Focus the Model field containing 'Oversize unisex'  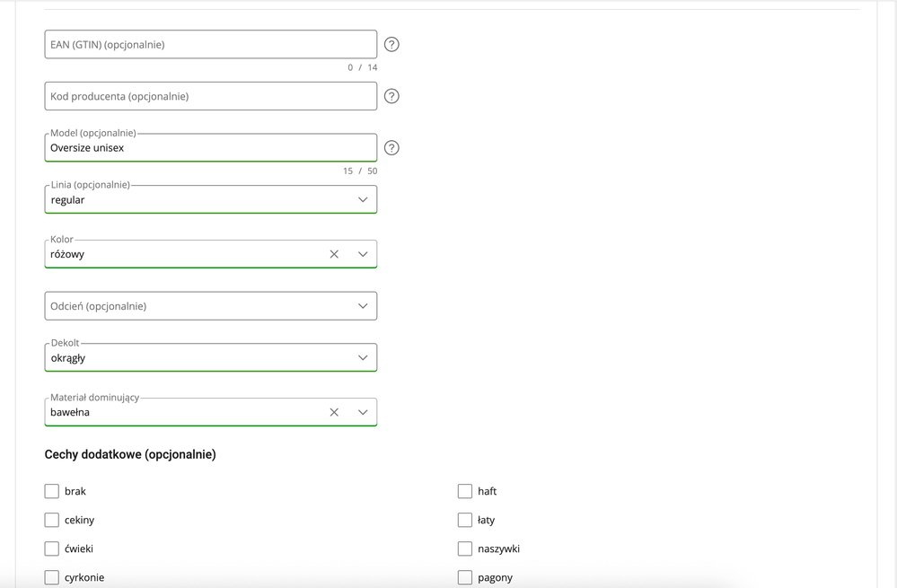[210, 148]
